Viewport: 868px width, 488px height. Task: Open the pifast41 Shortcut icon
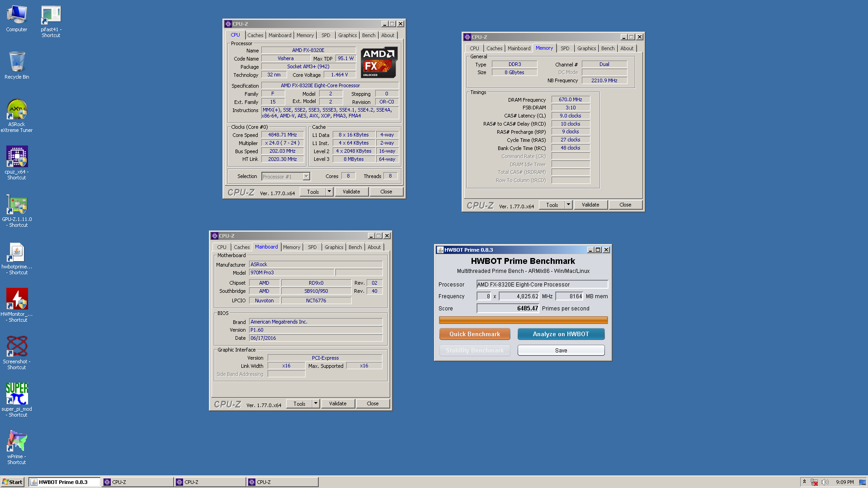pyautogui.click(x=51, y=21)
